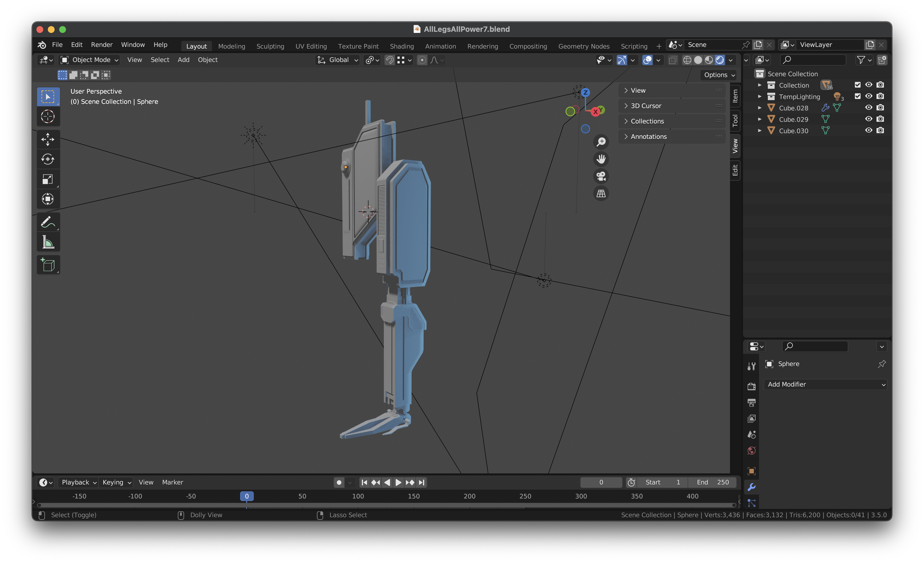Open the Options dropdown in viewport

point(719,75)
